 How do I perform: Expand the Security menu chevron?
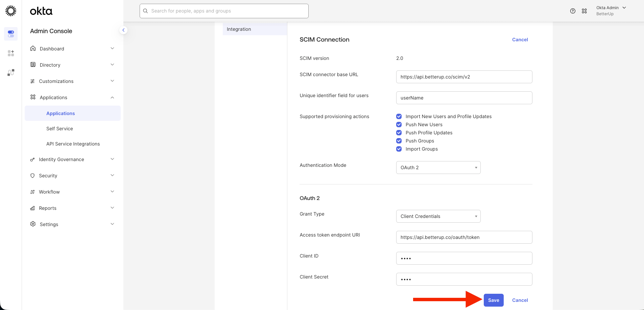(112, 175)
